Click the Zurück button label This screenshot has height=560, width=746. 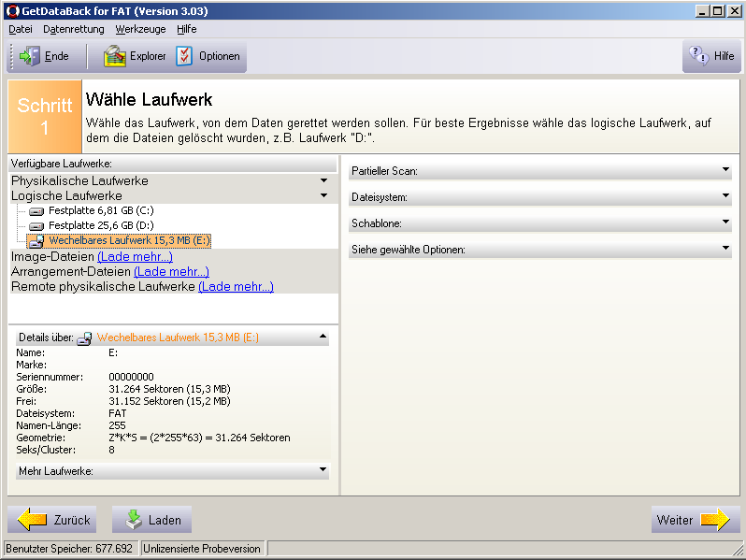[x=72, y=520]
